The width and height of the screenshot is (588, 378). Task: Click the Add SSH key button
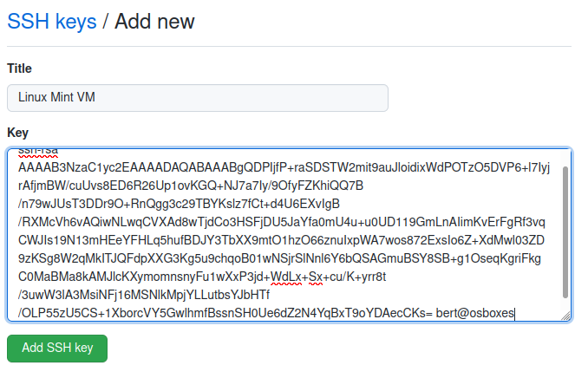(57, 349)
